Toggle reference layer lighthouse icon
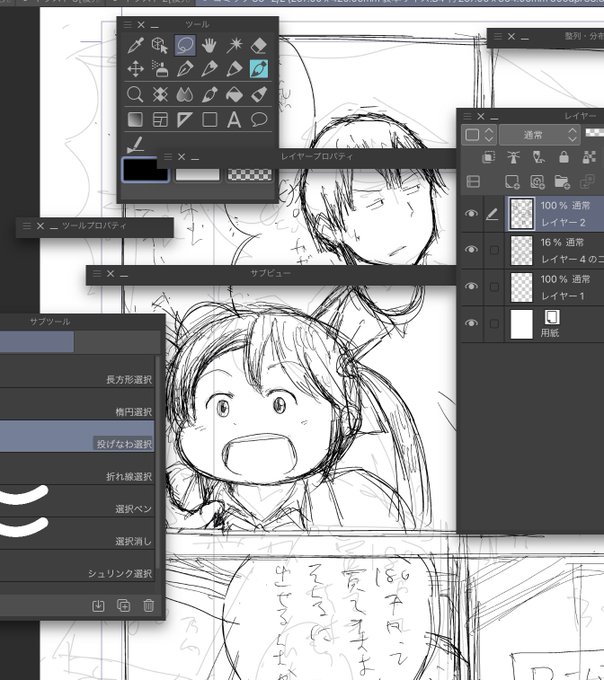 pyautogui.click(x=514, y=157)
